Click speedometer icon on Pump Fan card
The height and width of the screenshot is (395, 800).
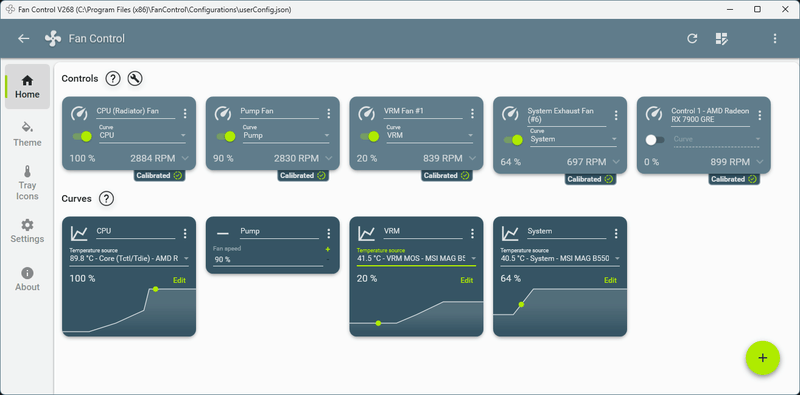[223, 113]
